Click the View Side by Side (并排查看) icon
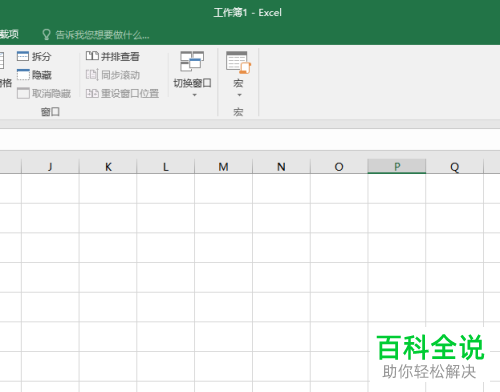 pos(92,56)
